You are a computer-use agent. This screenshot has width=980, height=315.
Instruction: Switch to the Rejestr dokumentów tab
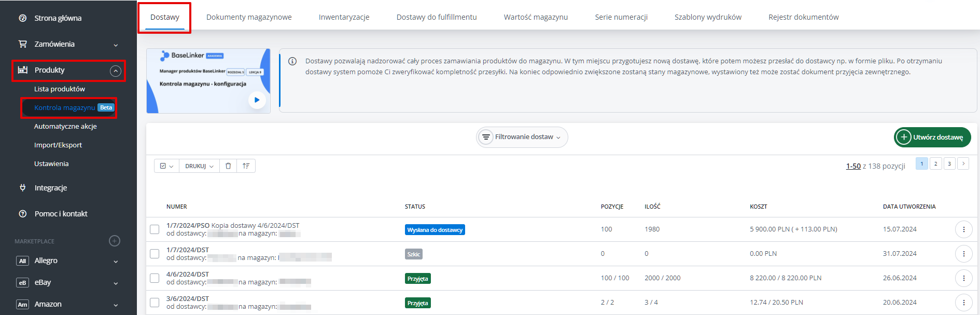(804, 17)
